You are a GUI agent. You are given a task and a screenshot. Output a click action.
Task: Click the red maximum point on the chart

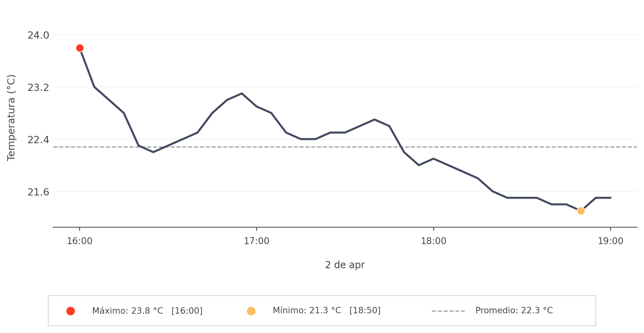[x=80, y=48]
